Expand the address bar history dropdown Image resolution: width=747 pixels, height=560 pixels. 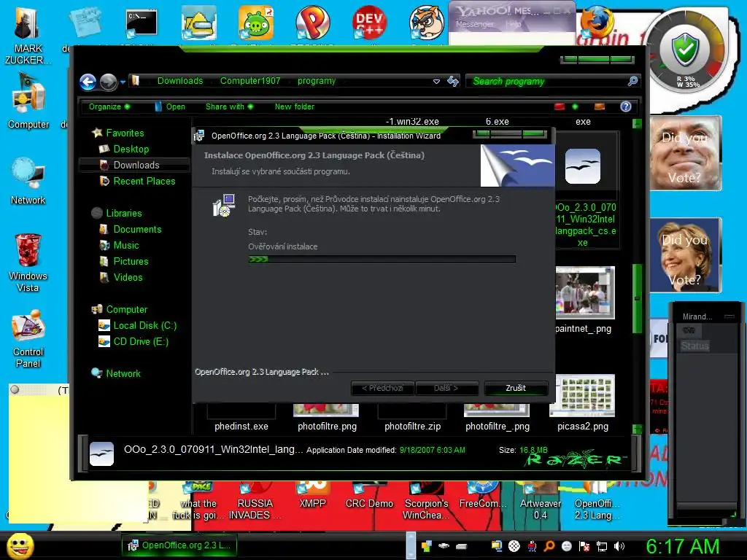(x=436, y=82)
